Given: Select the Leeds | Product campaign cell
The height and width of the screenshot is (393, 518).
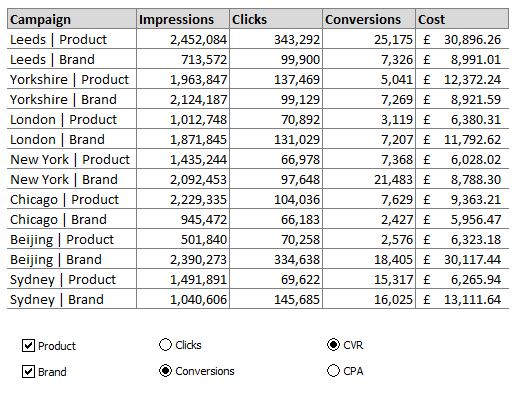Looking at the screenshot, I should tap(72, 39).
